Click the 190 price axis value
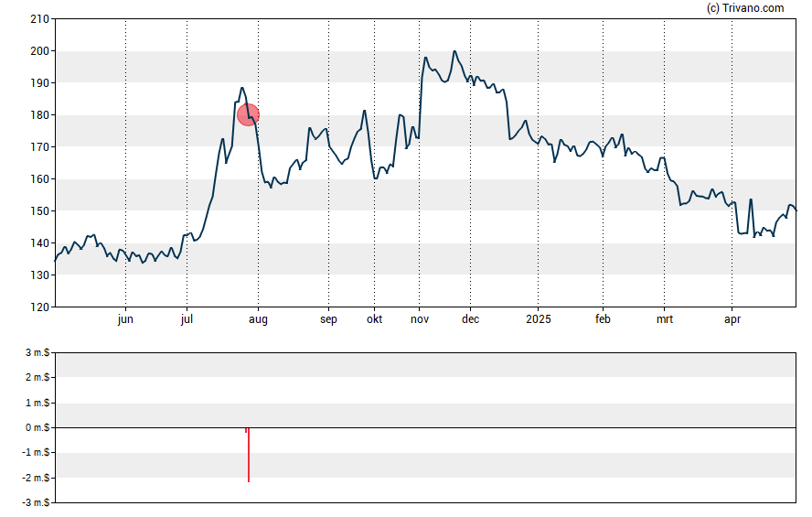This screenshot has height=517, width=812. coord(40,83)
